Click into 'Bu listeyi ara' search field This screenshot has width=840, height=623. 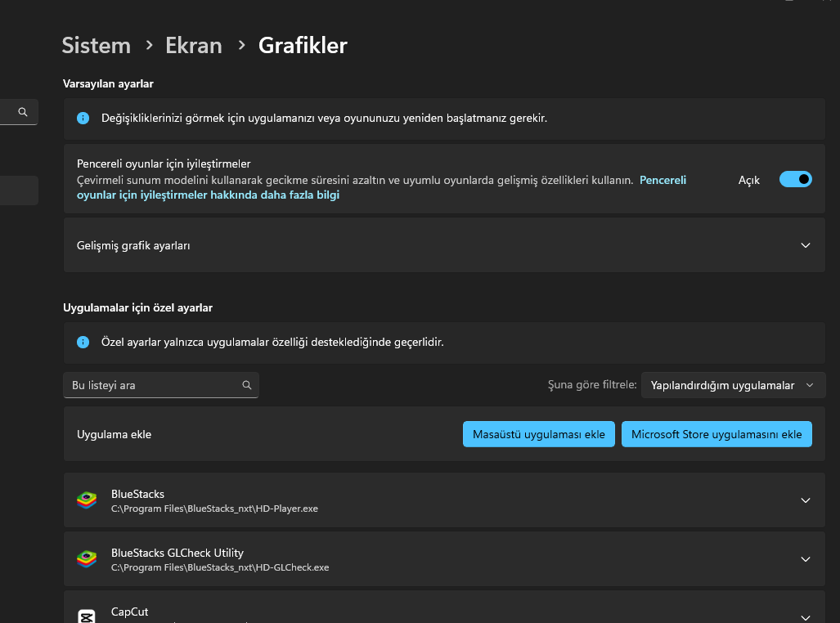pyautogui.click(x=151, y=385)
